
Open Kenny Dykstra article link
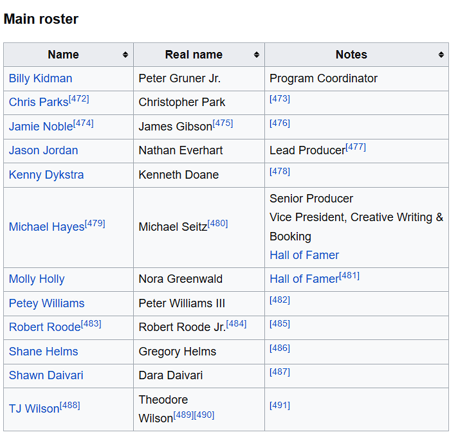pos(46,175)
